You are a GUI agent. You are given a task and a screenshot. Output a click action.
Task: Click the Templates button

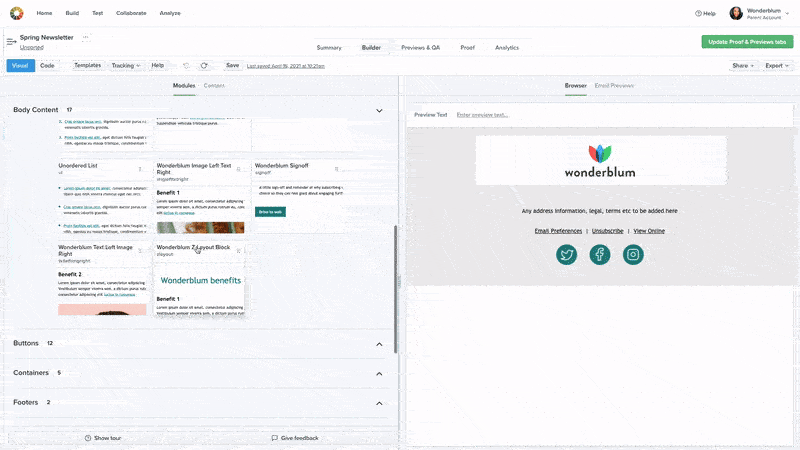click(x=88, y=65)
